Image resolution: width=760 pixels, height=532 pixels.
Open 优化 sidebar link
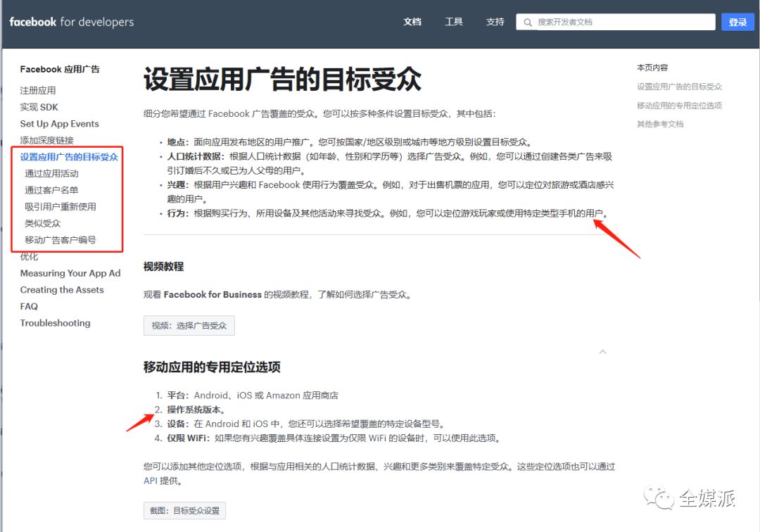29,257
